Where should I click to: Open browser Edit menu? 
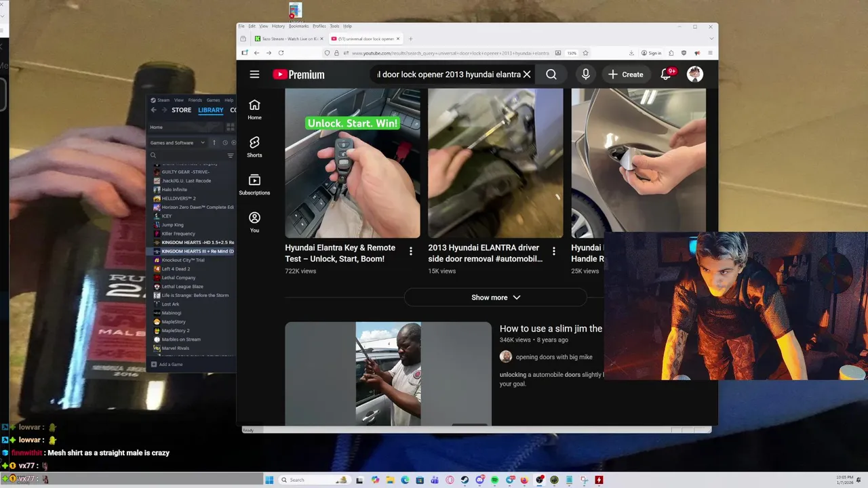(252, 26)
